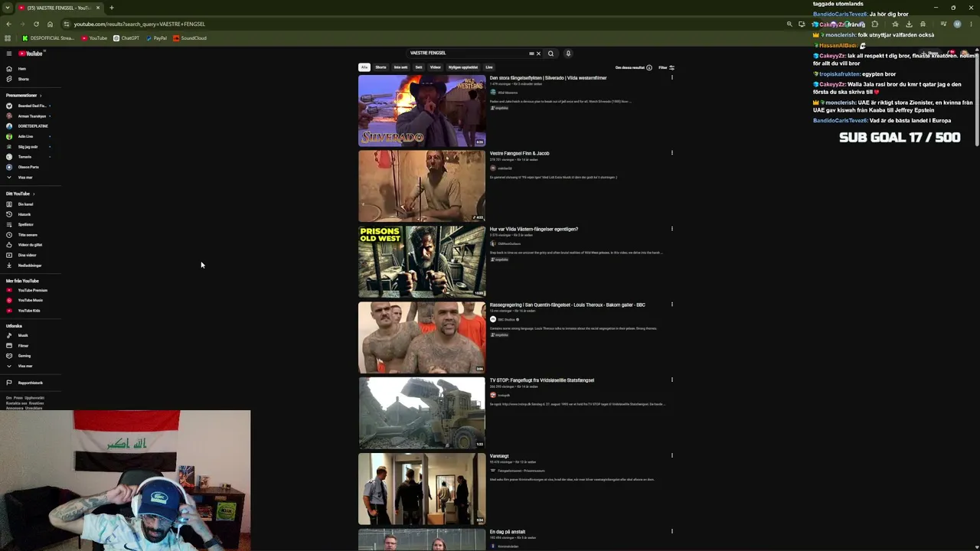Open the Adin Live subscription
Viewport: 980px width, 551px height.
[28, 136]
